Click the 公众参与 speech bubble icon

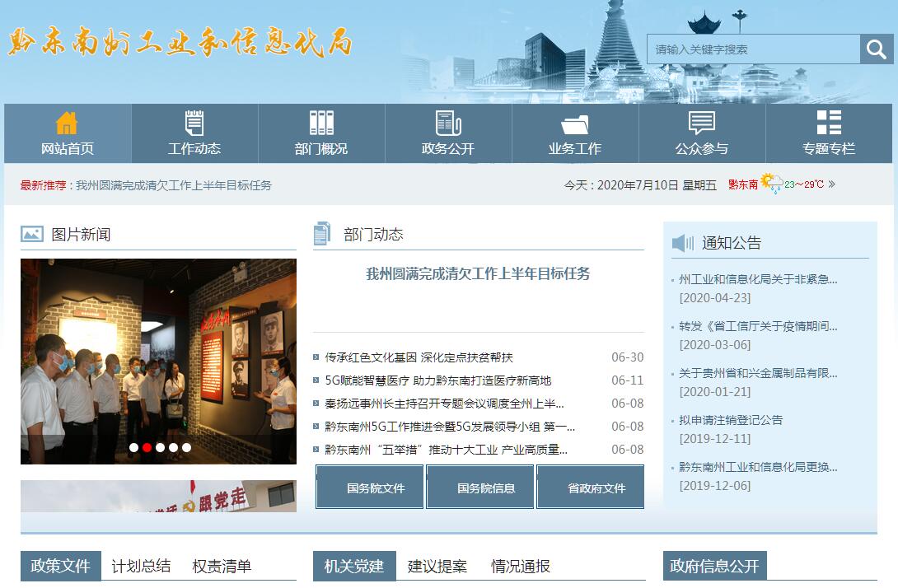702,123
